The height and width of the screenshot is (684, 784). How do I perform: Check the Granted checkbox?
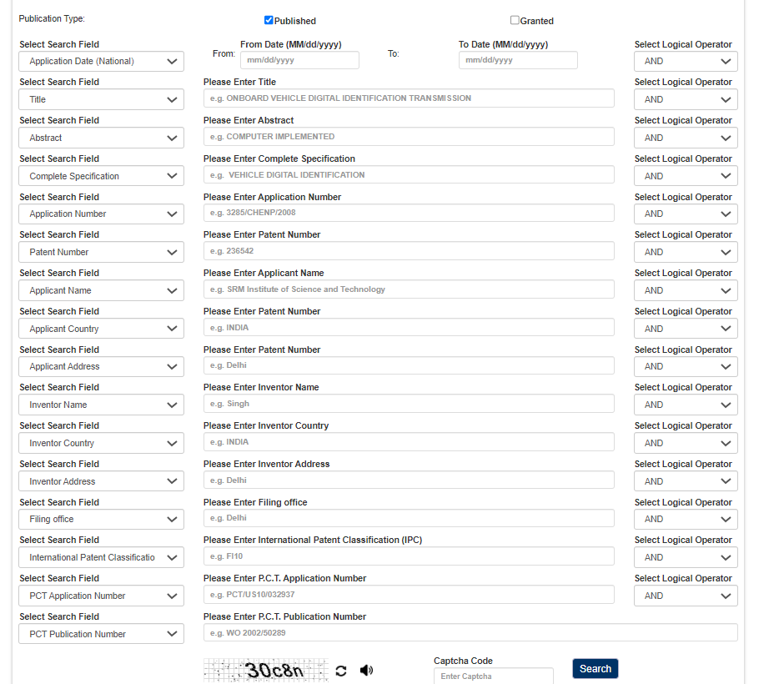tap(515, 20)
